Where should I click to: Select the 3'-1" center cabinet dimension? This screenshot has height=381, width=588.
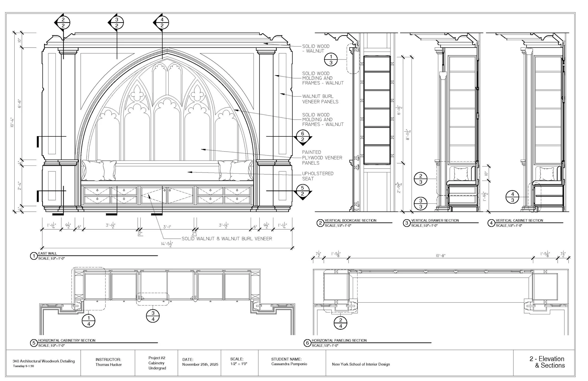(x=167, y=227)
